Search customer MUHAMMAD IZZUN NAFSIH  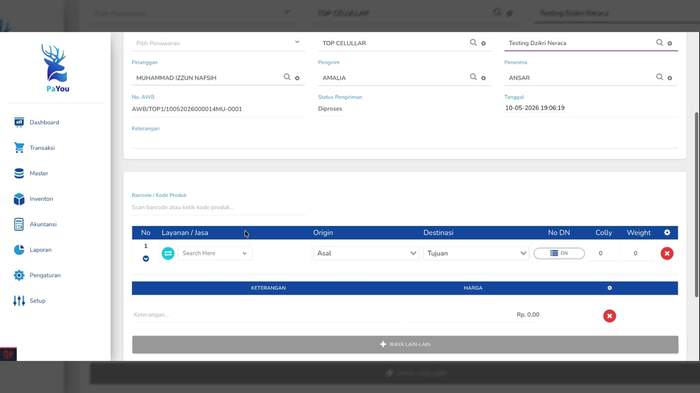(287, 77)
